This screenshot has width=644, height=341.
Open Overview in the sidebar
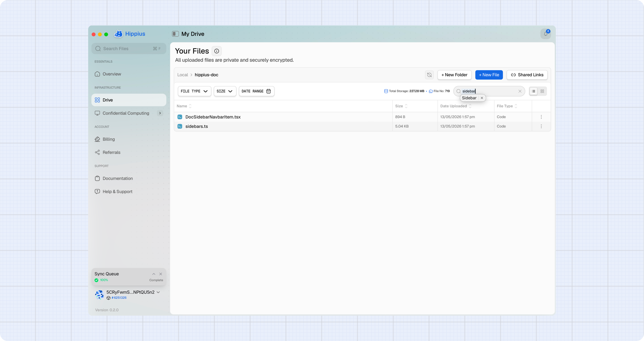[129, 74]
